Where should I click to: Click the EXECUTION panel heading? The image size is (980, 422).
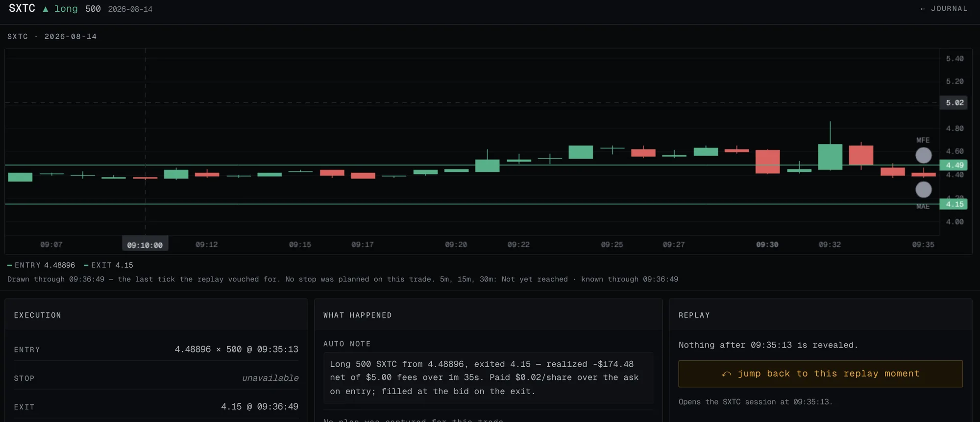pos(38,315)
